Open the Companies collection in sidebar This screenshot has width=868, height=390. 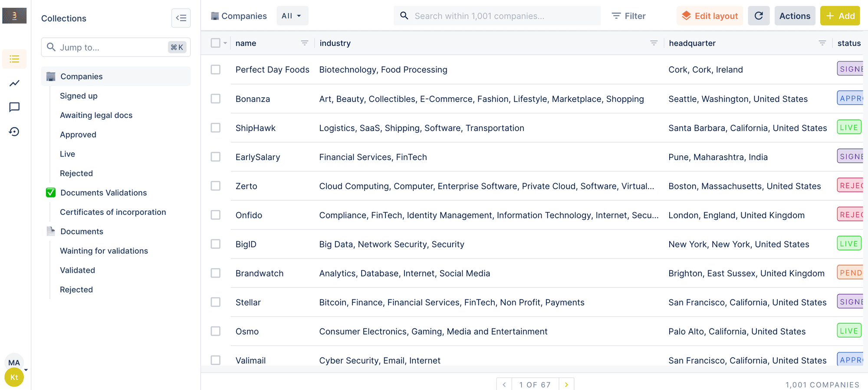pos(116,76)
